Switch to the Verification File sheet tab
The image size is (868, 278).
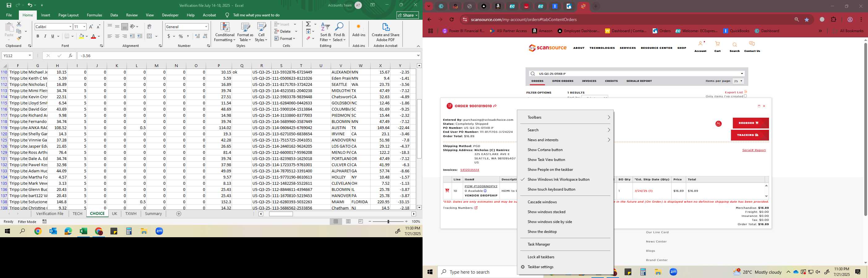point(49,214)
